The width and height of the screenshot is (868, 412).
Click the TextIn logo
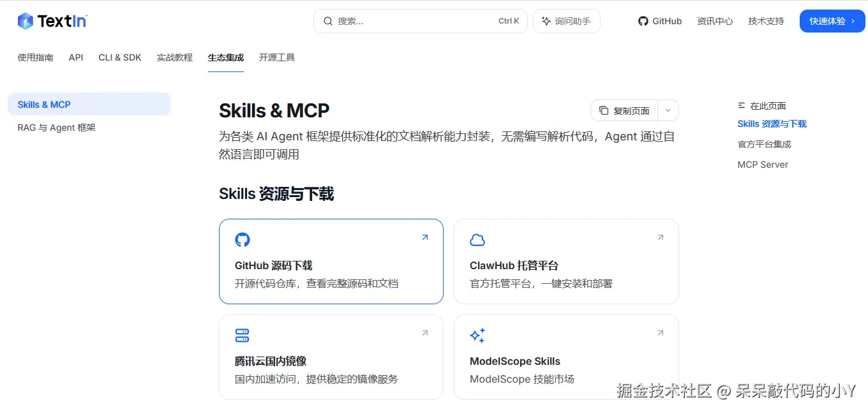pyautogui.click(x=52, y=21)
